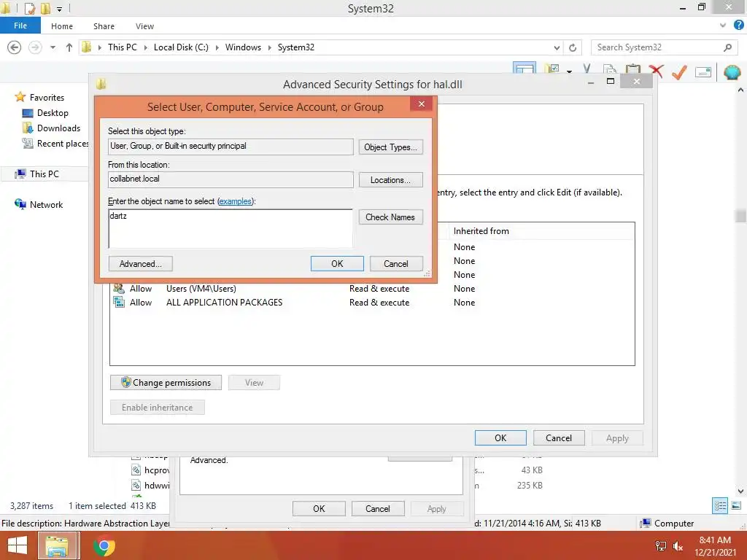The image size is (747, 560).
Task: Go up one folder level
Action: 69,47
